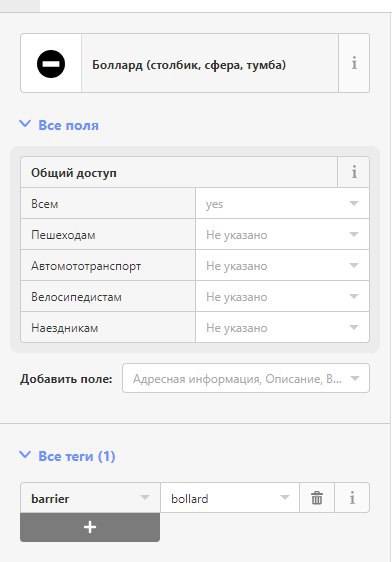392x562 pixels.
Task: Click the bollard preset no-entry icon
Action: click(x=51, y=64)
